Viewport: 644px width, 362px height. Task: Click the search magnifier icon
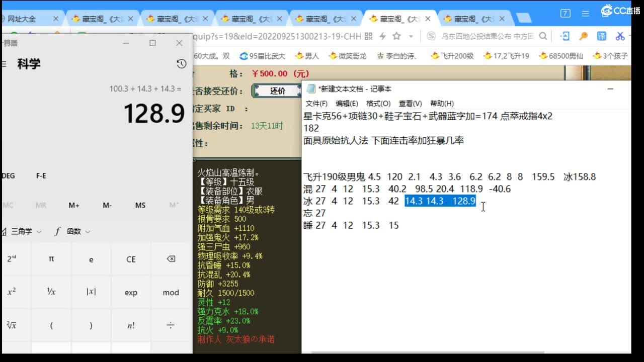coord(543,36)
